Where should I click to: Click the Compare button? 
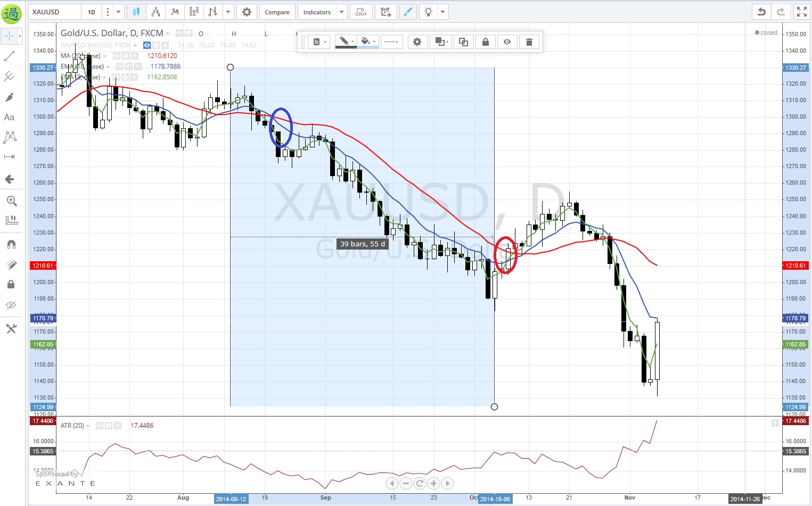pos(277,12)
